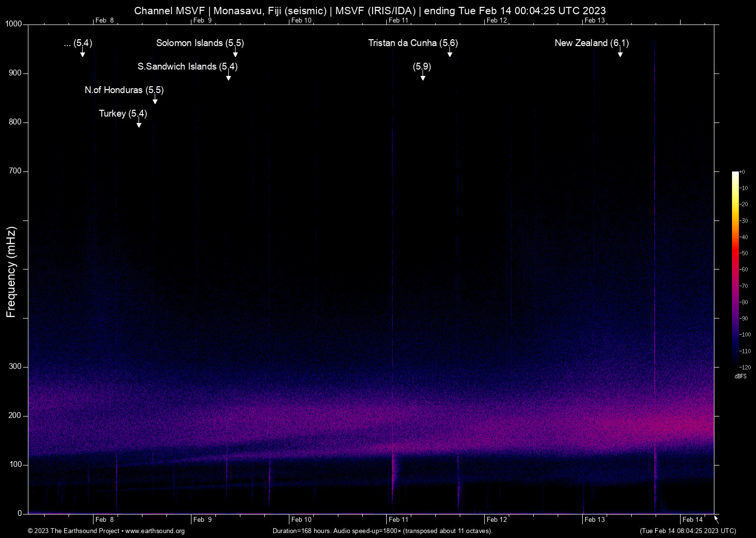
Task: Click the Channel MSVF title text
Action: coord(370,11)
